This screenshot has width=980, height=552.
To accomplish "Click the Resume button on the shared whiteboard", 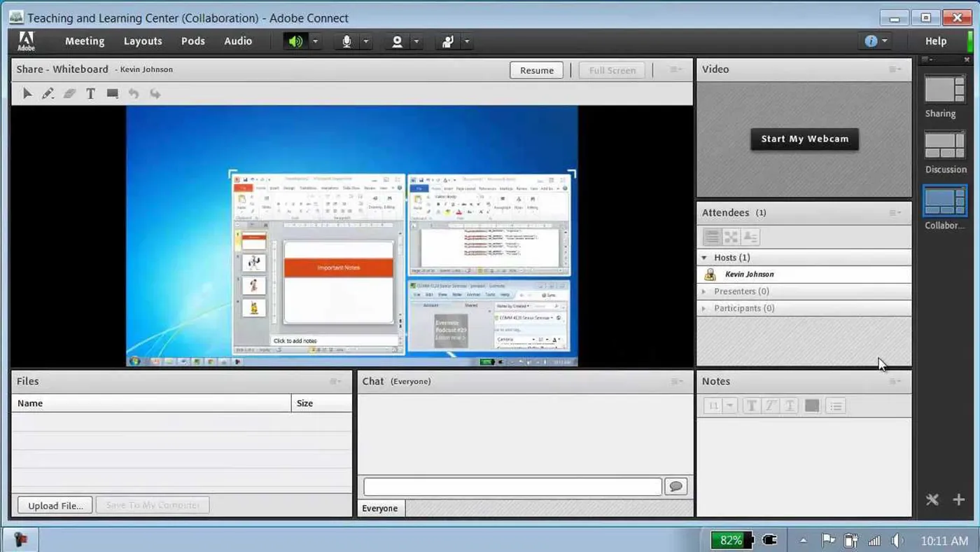I will point(536,70).
